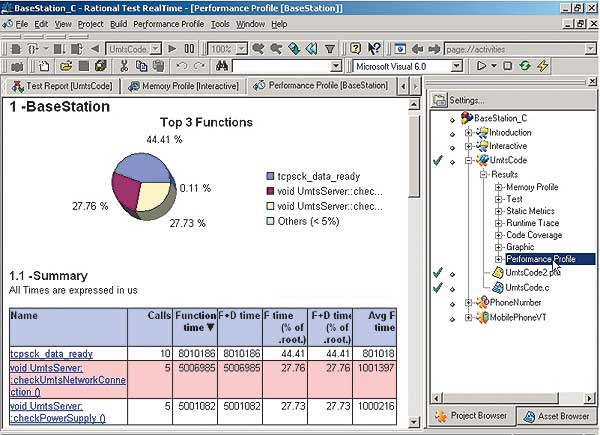
Task: Click the binoculars find icon
Action: [222, 66]
